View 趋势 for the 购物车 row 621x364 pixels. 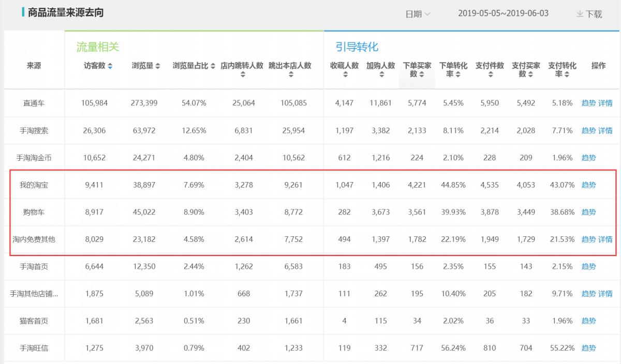click(588, 212)
